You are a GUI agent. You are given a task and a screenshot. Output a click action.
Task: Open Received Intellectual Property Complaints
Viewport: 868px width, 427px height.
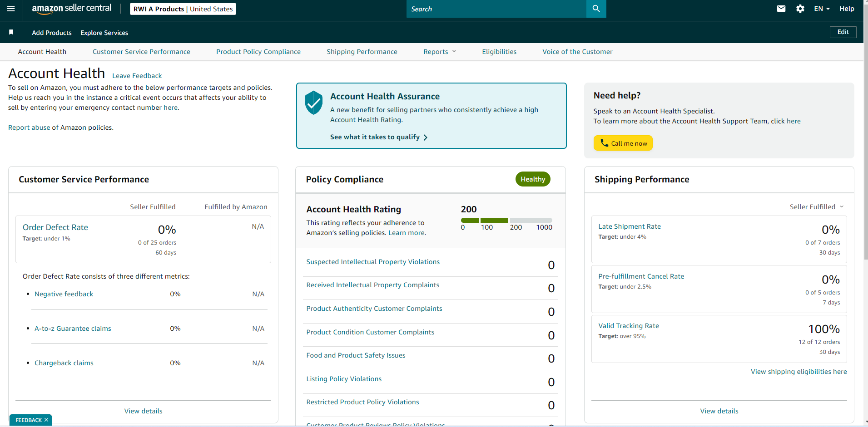[372, 285]
